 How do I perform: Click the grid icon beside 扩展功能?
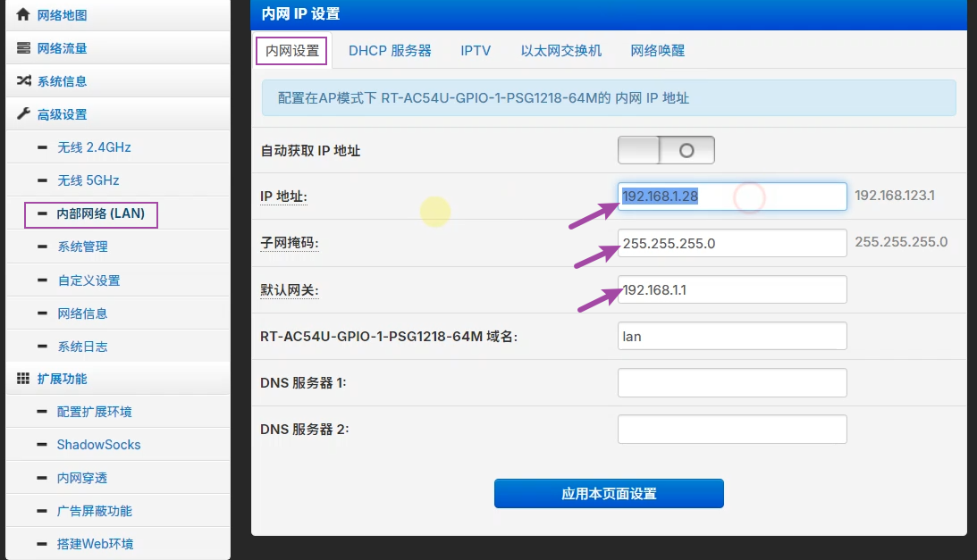pos(23,379)
